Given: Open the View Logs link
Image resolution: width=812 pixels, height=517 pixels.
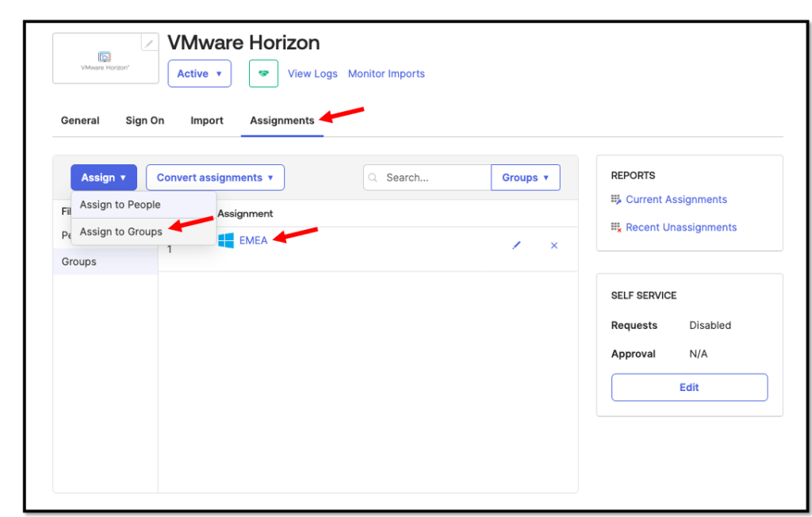Looking at the screenshot, I should 312,74.
